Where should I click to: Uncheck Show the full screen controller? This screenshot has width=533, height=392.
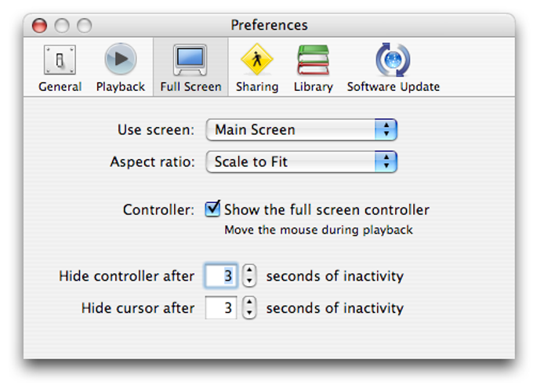[212, 209]
